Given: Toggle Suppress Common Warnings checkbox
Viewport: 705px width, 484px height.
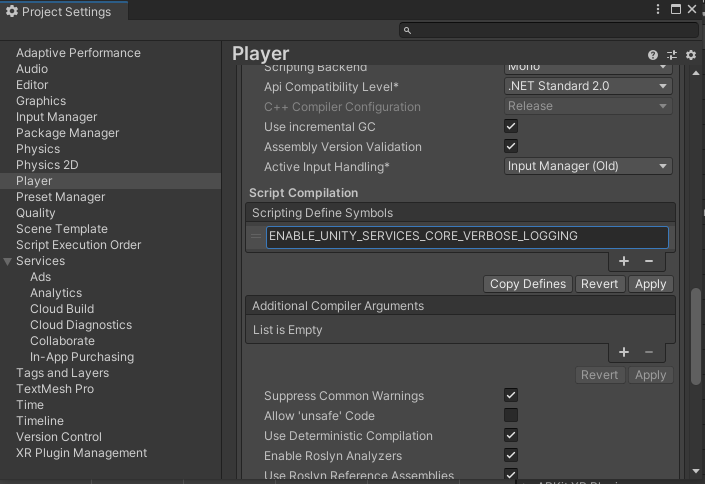Looking at the screenshot, I should 511,396.
